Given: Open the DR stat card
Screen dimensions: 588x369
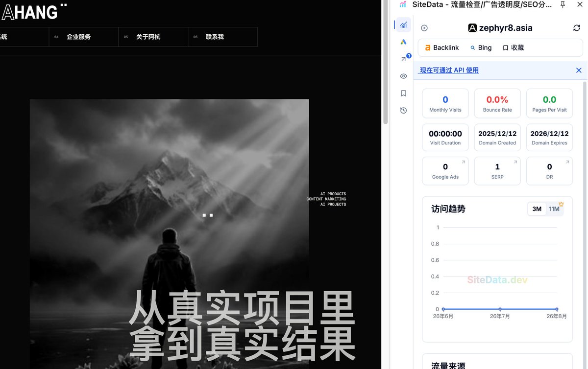Looking at the screenshot, I should [549, 171].
